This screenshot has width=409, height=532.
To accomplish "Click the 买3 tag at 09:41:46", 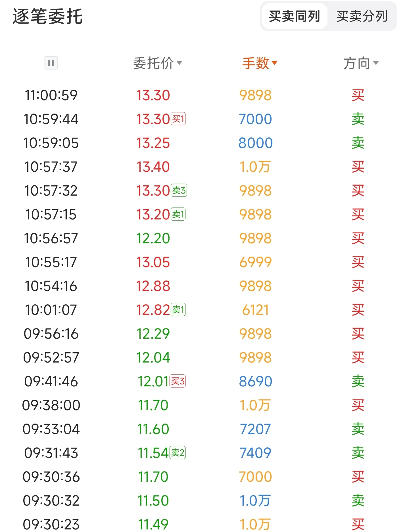I will pyautogui.click(x=178, y=381).
